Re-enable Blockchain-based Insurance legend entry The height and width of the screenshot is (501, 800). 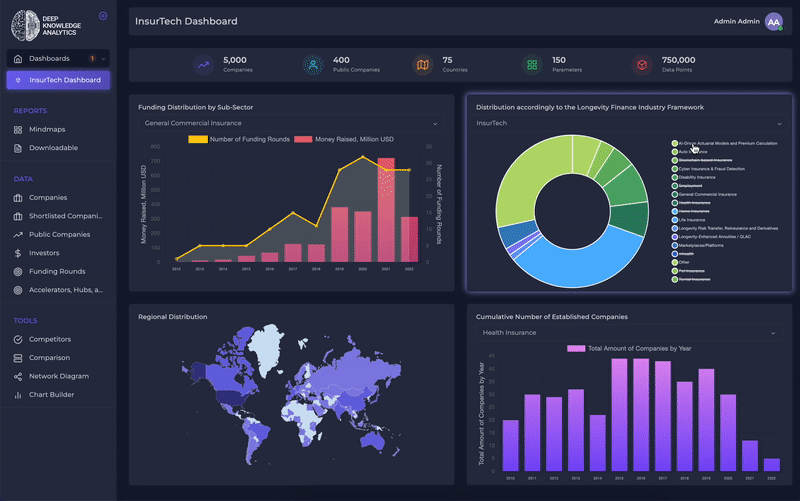(x=702, y=160)
